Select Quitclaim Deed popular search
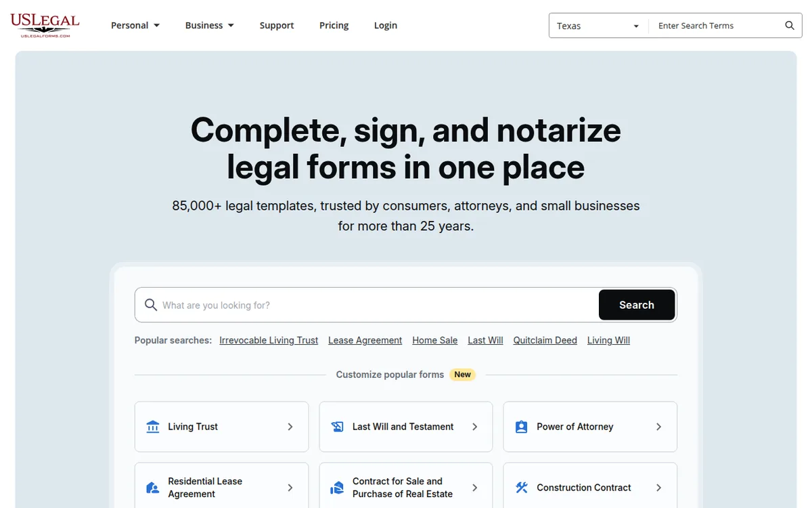 [545, 340]
